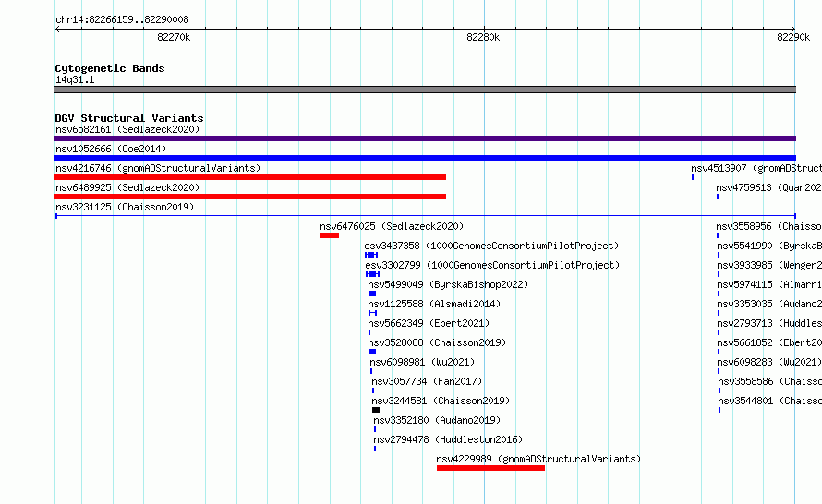Click the chr14:82266159..82290008 region label
The height and width of the screenshot is (504, 822).
(122, 19)
